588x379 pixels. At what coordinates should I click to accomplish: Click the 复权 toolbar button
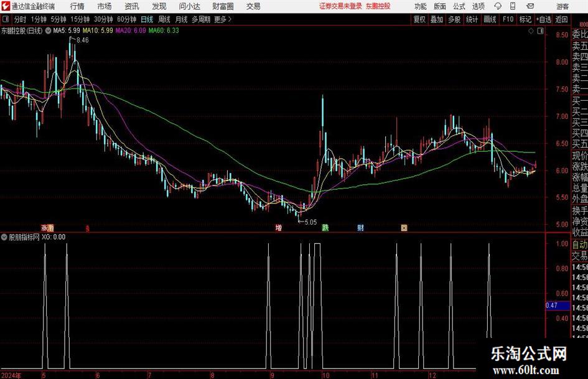tap(419, 19)
